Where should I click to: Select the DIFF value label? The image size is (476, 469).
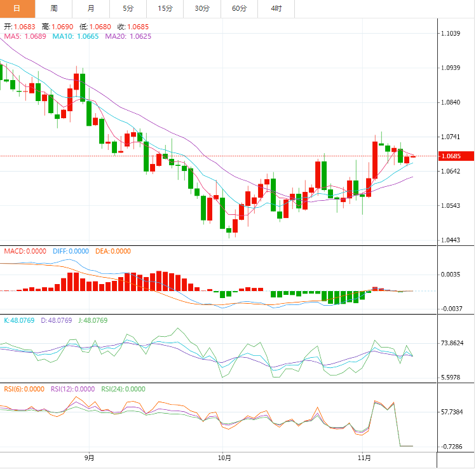[x=71, y=251]
